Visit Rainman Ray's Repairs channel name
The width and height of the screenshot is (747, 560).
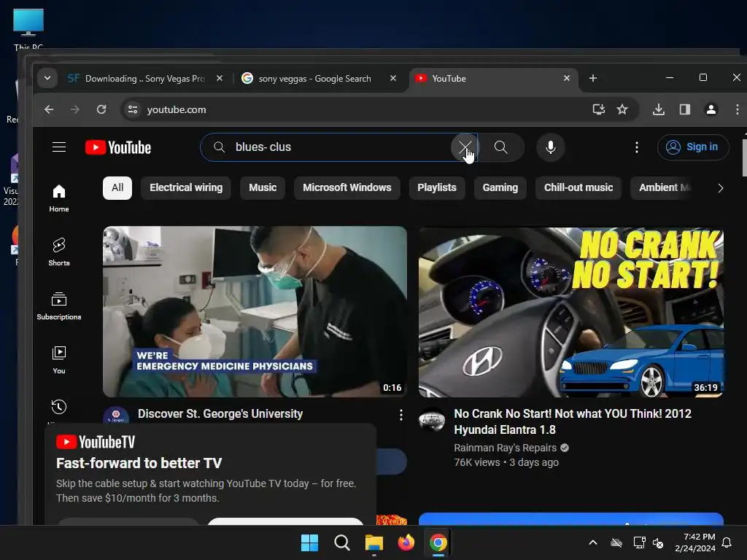tap(505, 448)
